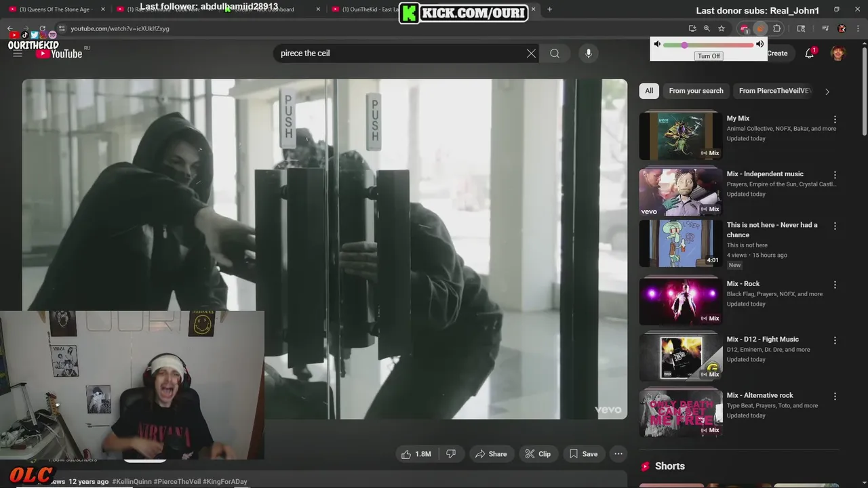Lower volume using the left speaker icon
This screenshot has width=868, height=488.
pyautogui.click(x=656, y=44)
